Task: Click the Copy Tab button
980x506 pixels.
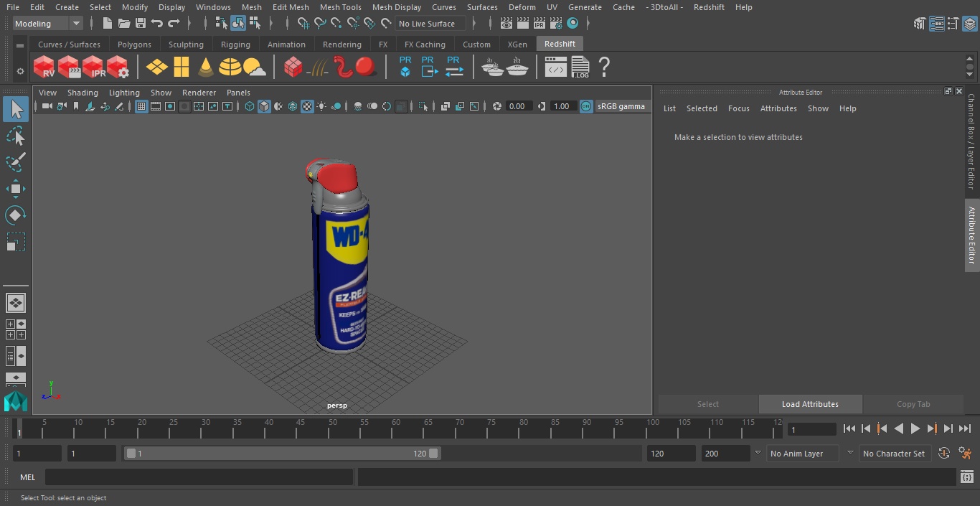Action: point(913,404)
